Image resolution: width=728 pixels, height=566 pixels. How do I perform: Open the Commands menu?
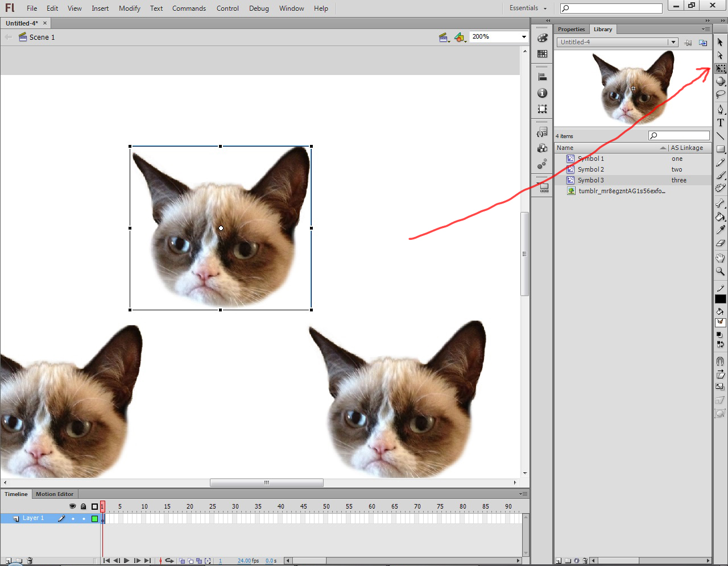[189, 8]
